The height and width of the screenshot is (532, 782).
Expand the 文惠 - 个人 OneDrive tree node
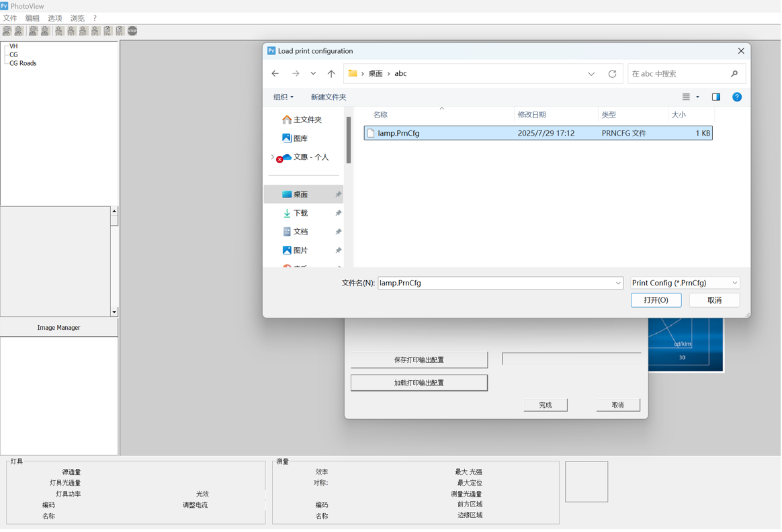(272, 157)
